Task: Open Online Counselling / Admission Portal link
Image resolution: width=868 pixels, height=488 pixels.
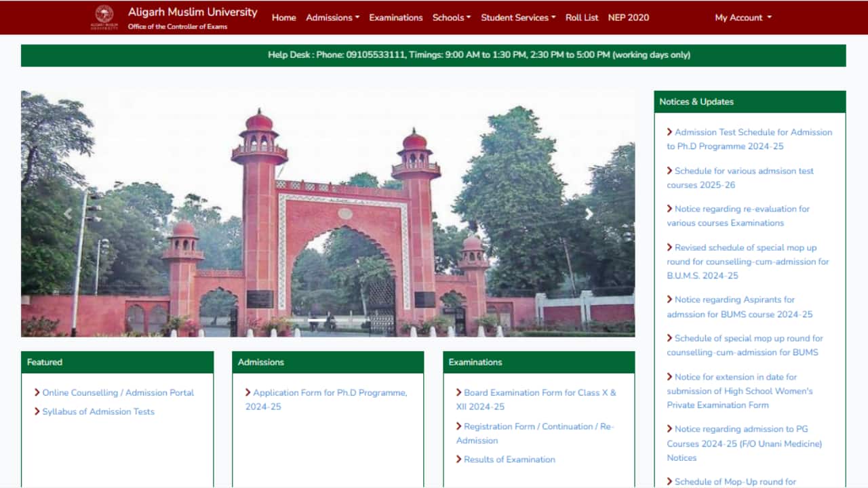Action: [118, 392]
